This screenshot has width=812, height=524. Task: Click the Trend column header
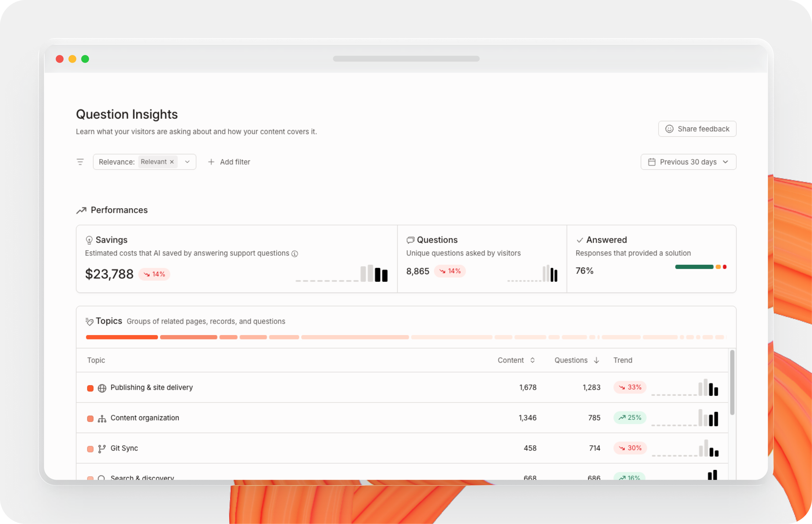tap(623, 360)
